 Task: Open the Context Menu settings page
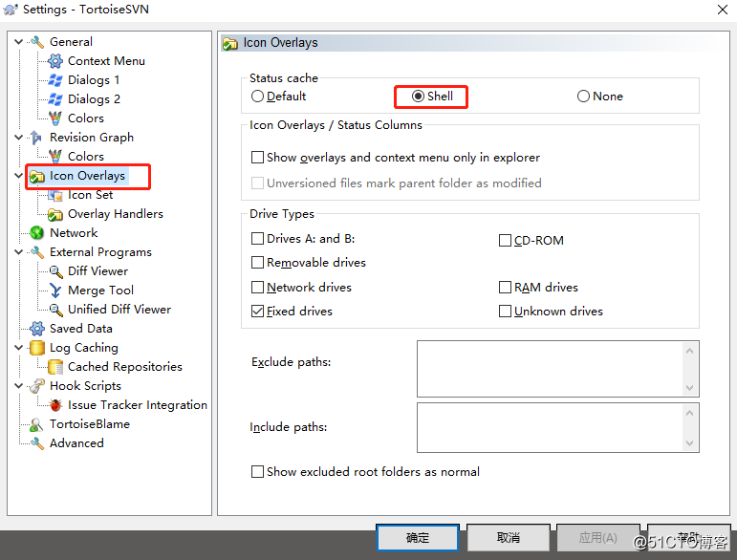pos(106,61)
